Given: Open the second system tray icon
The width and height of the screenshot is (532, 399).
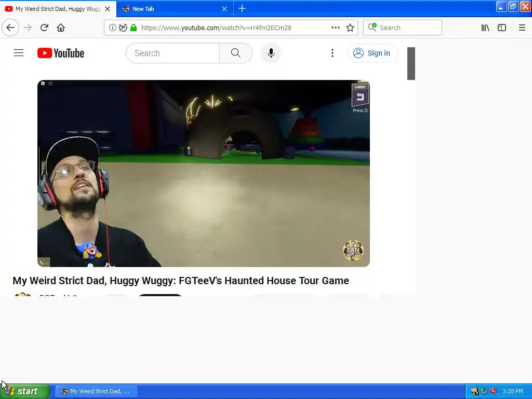Looking at the screenshot, I should coord(484,391).
